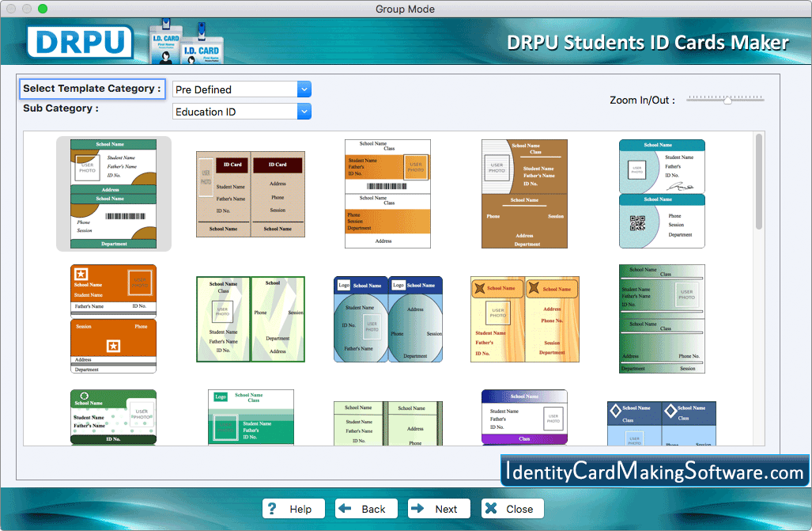
Task: Select the brown School Name Class template
Action: pyautogui.click(x=524, y=194)
